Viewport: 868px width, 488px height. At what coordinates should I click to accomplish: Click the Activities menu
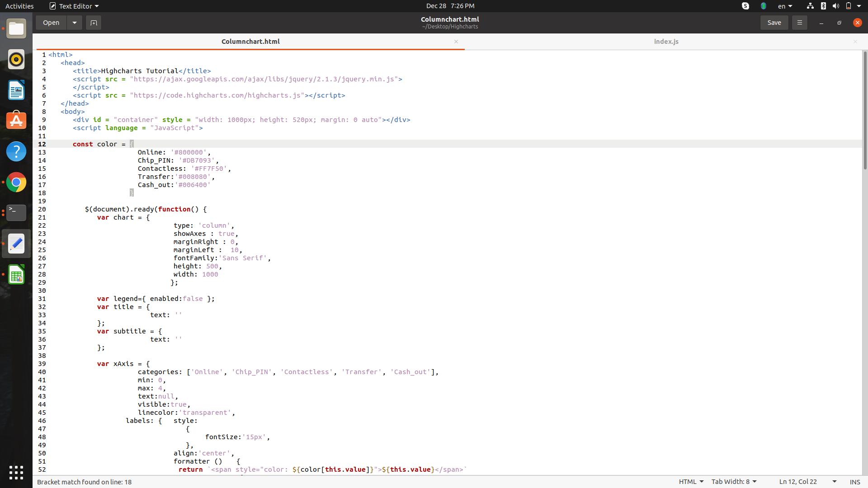[x=19, y=6]
